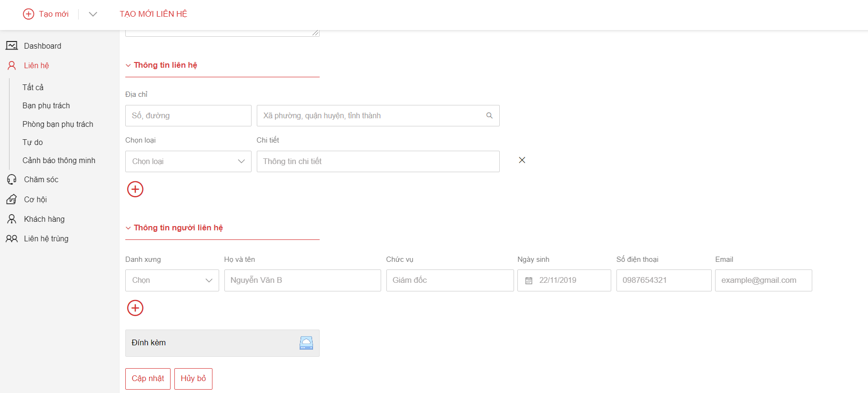Open the Danh xưng dropdown
868x393 pixels.
[x=172, y=280]
